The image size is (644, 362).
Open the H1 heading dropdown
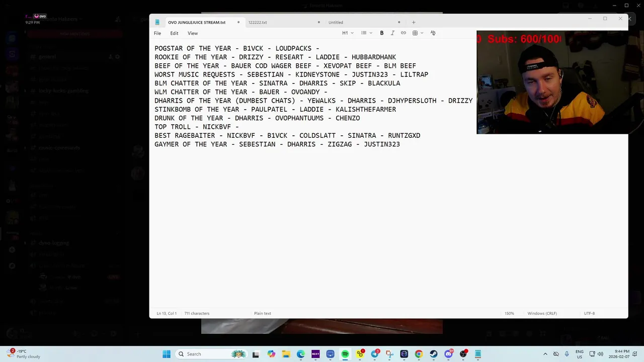coord(348,33)
